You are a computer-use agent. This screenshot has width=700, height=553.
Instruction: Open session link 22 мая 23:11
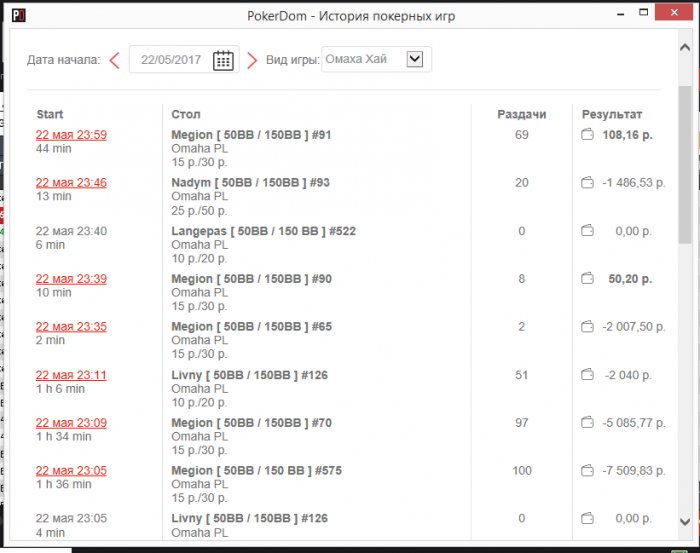click(x=71, y=375)
